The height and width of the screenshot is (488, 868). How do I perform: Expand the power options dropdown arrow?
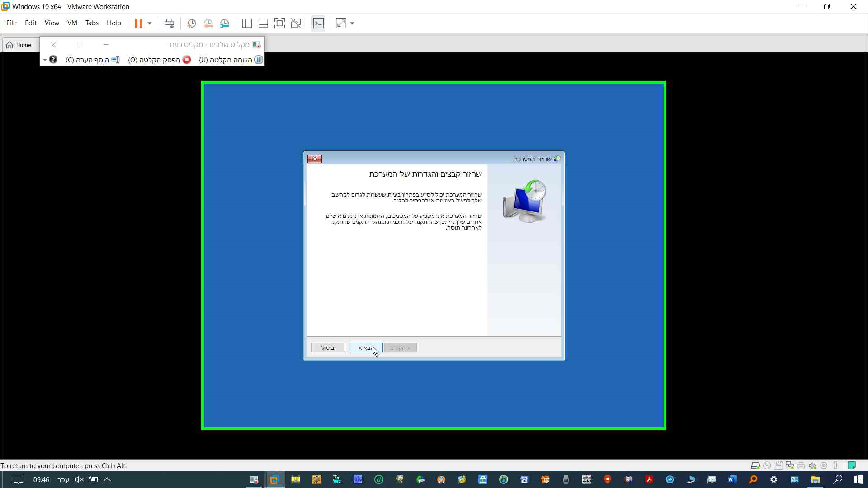(x=150, y=23)
